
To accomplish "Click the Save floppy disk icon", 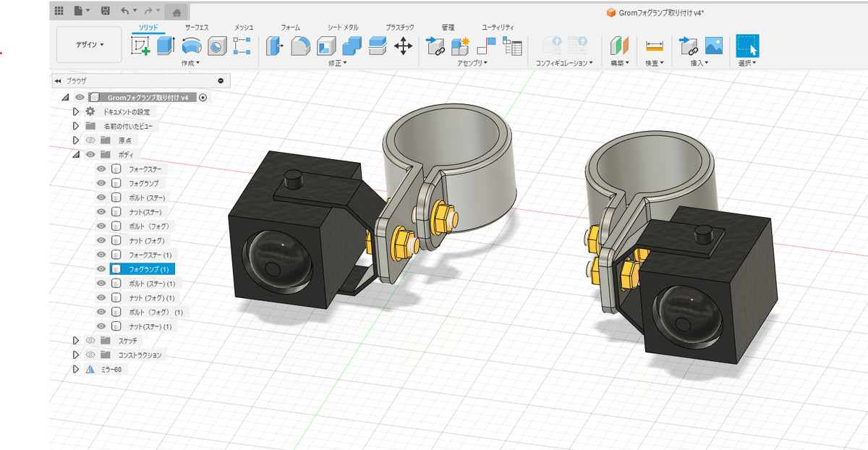I will click(106, 12).
